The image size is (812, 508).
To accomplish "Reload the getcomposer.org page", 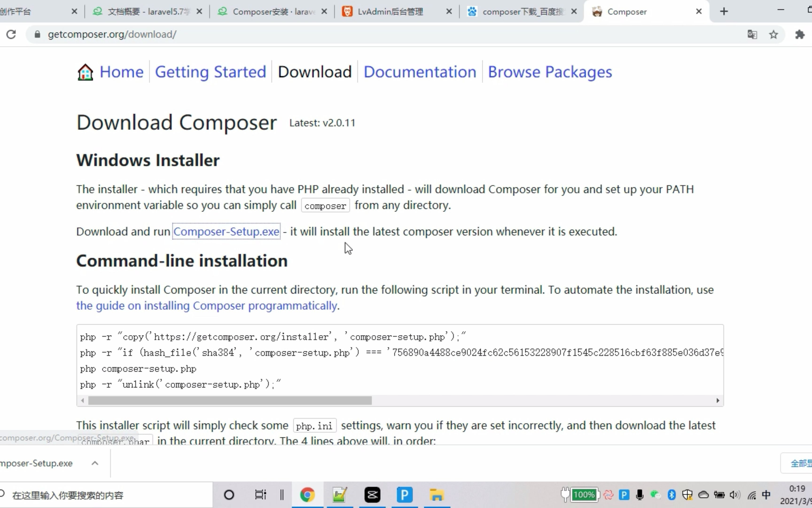I will click(11, 34).
